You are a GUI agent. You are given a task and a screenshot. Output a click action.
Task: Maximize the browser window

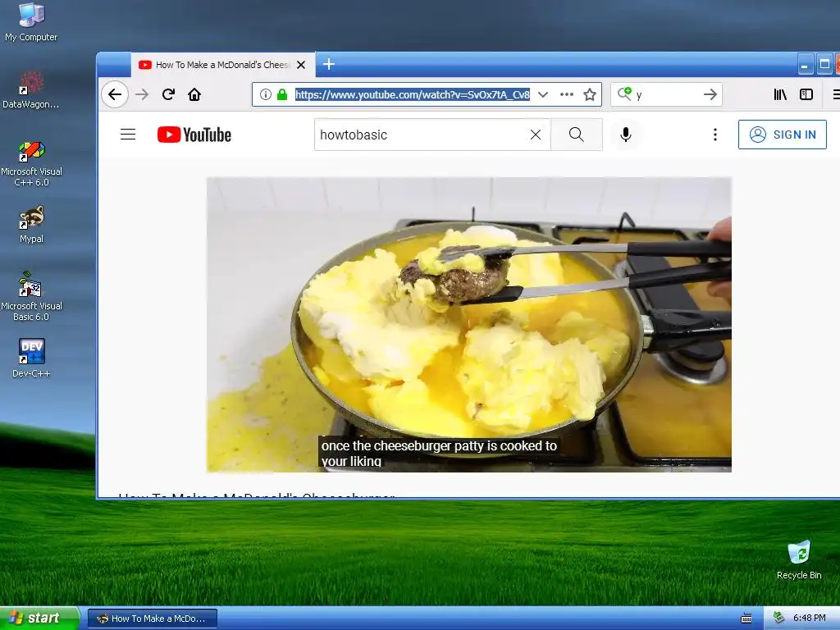(x=824, y=64)
